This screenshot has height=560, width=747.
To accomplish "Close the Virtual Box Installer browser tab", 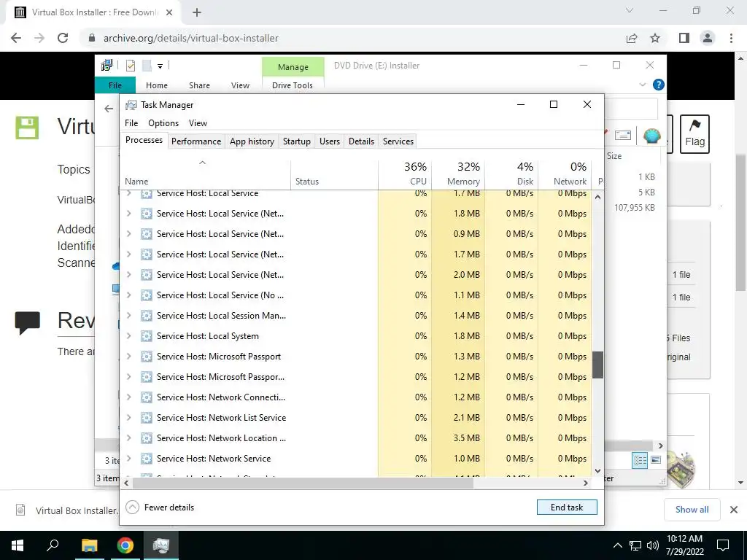I will (169, 12).
